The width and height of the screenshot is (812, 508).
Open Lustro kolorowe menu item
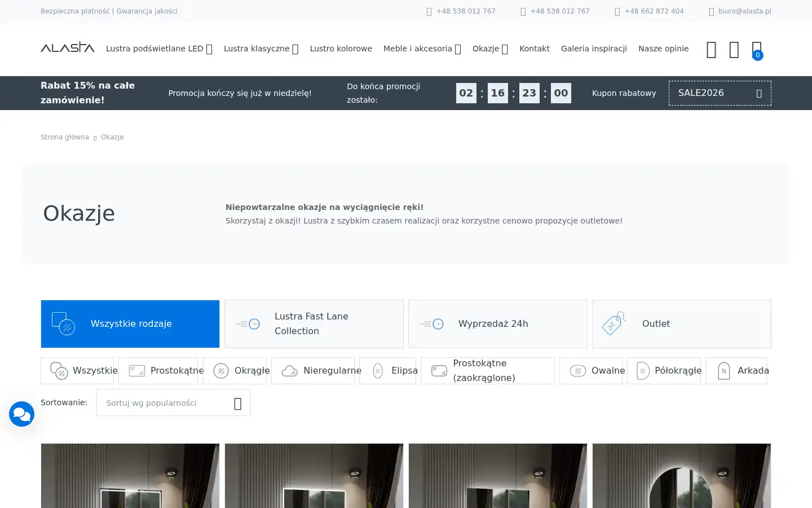[341, 49]
